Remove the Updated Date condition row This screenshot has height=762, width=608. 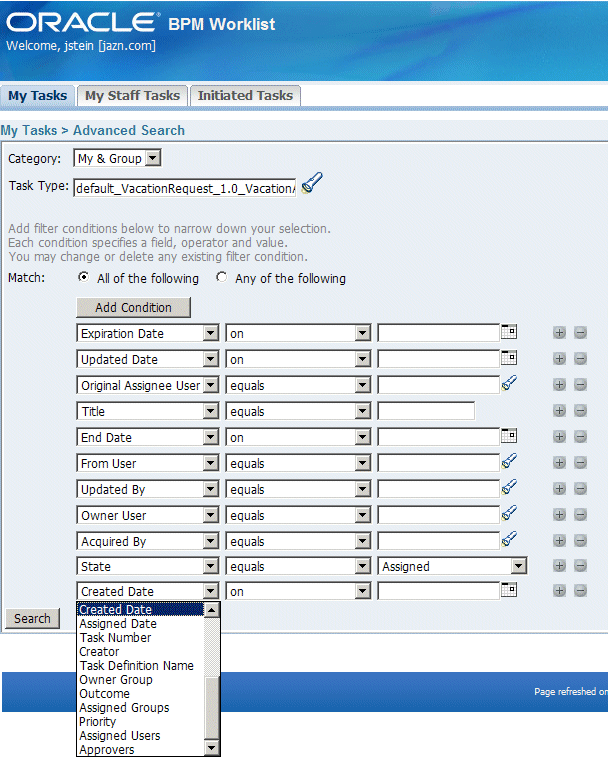[580, 359]
